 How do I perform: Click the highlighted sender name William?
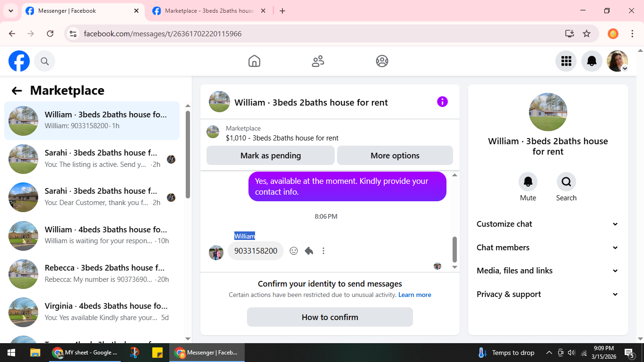[x=245, y=236]
